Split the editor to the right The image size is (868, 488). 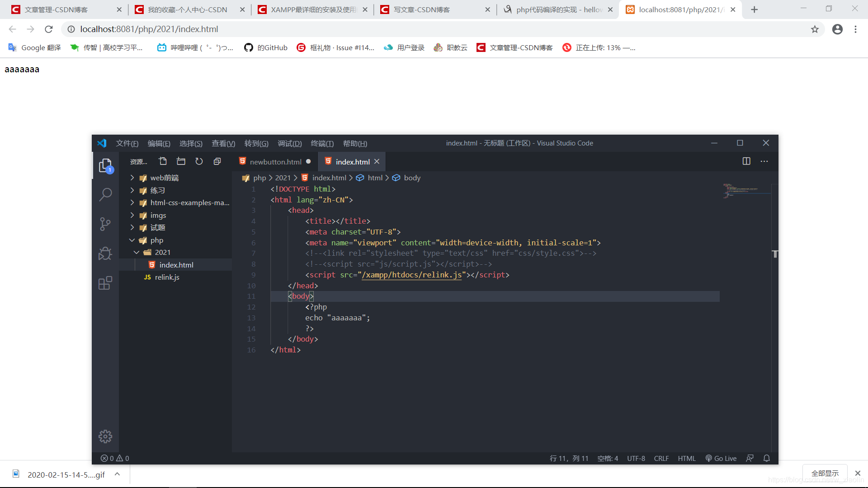pos(746,161)
